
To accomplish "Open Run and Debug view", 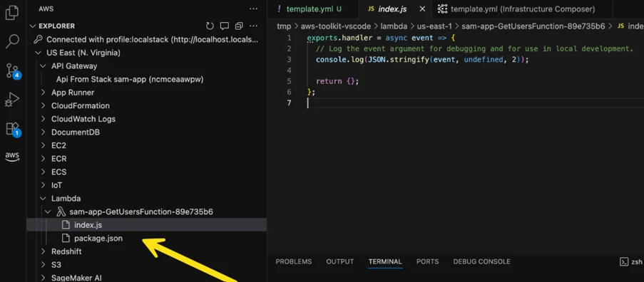I will pyautogui.click(x=12, y=100).
